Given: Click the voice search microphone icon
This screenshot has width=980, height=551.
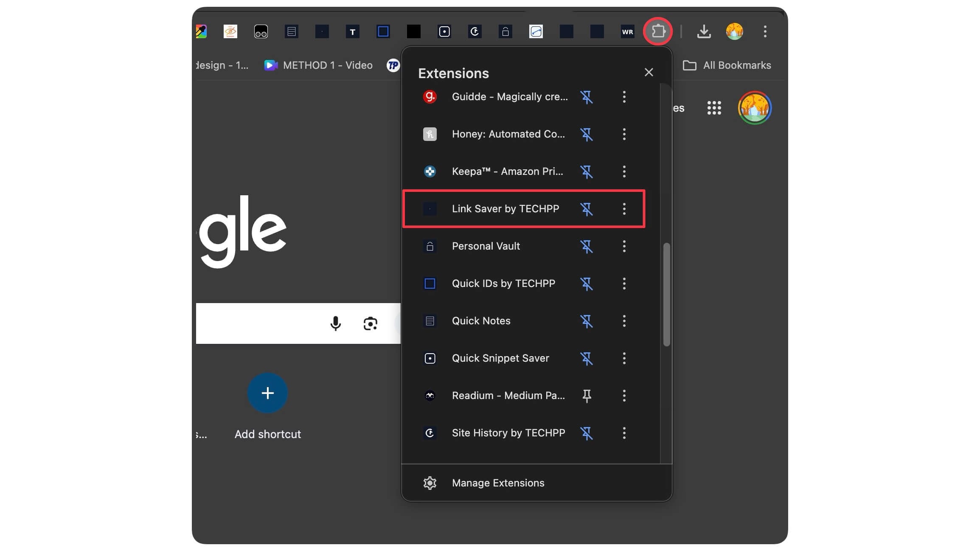Looking at the screenshot, I should click(x=335, y=323).
